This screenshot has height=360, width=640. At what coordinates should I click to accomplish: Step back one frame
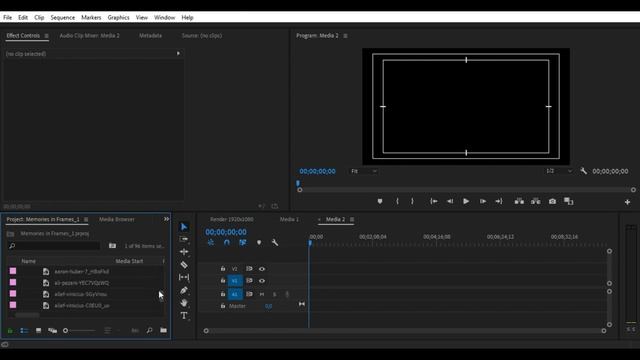coord(450,201)
